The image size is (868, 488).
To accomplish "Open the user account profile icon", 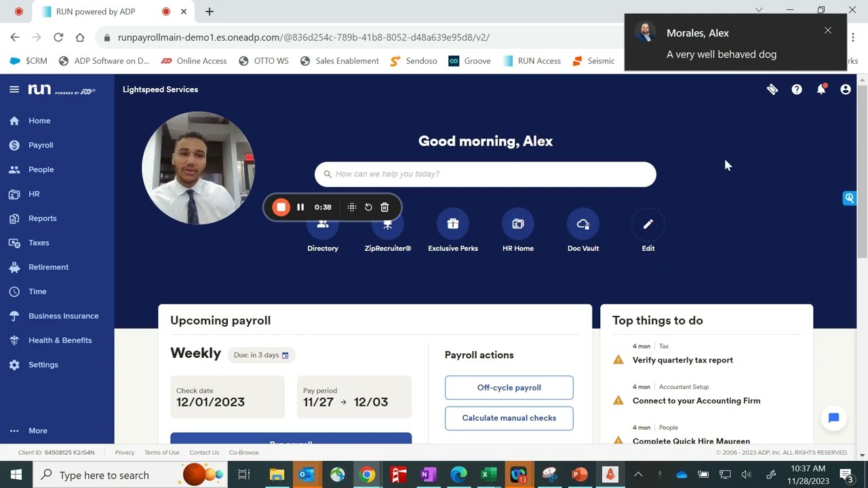I will pos(846,89).
